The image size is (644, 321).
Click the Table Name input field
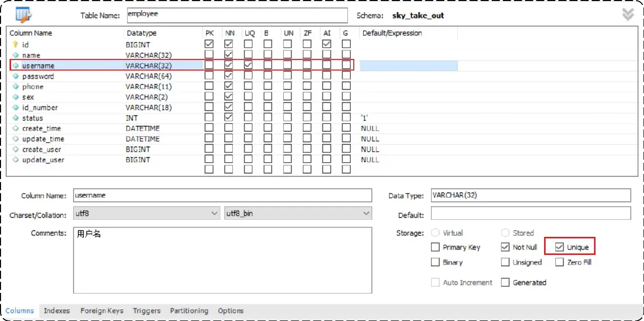(237, 15)
